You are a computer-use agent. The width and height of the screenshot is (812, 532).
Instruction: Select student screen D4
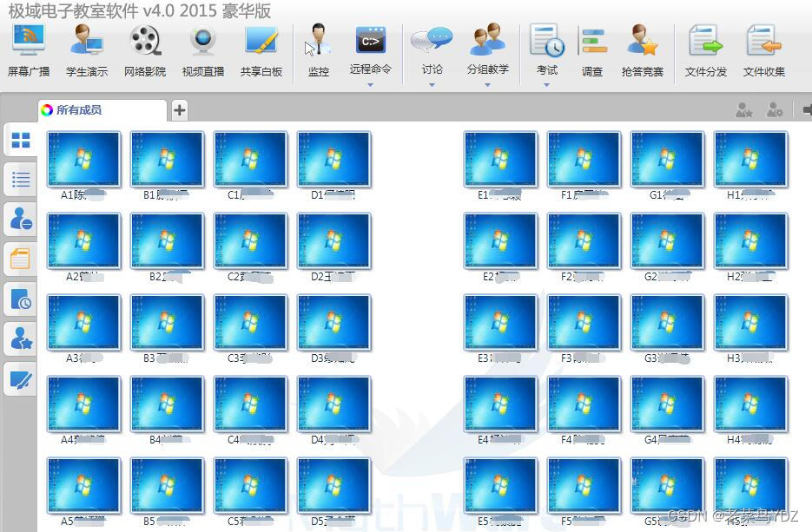click(x=333, y=404)
